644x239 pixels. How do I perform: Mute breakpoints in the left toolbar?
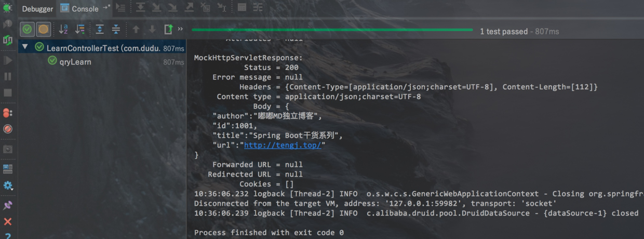[x=7, y=129]
